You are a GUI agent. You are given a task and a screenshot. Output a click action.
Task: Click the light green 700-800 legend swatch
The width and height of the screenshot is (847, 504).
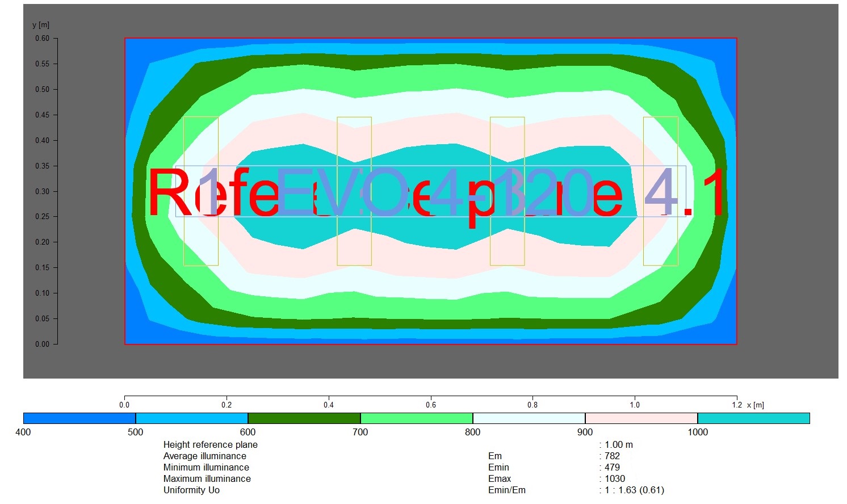click(417, 418)
